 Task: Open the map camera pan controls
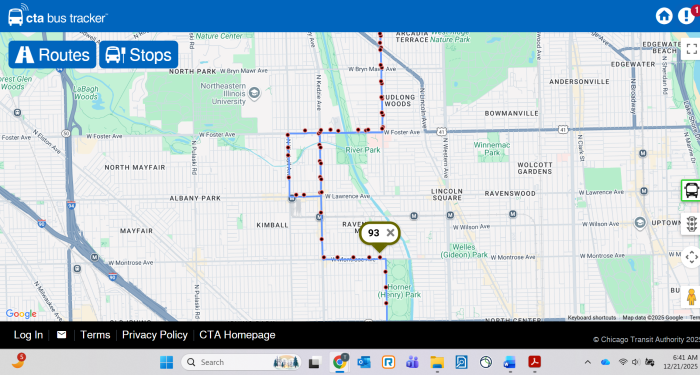pyautogui.click(x=692, y=257)
